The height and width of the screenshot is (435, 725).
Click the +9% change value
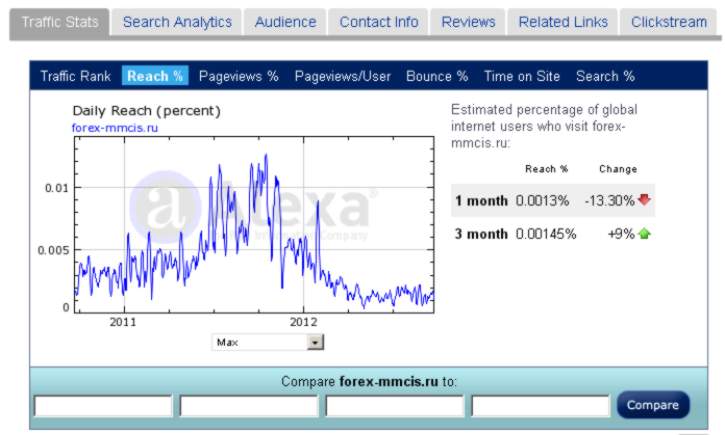(x=621, y=234)
